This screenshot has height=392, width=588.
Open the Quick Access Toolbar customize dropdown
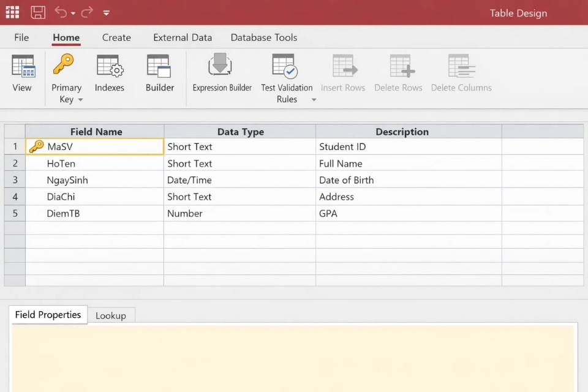pyautogui.click(x=107, y=13)
